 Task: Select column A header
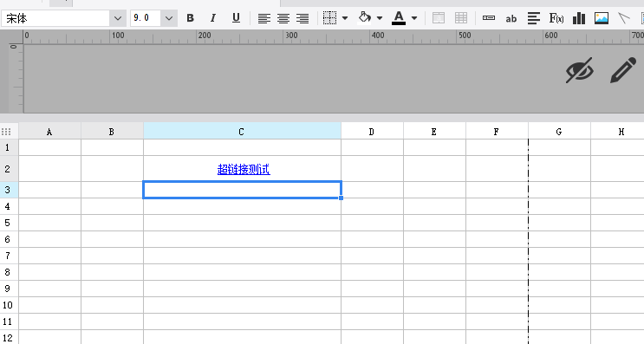[x=49, y=132]
